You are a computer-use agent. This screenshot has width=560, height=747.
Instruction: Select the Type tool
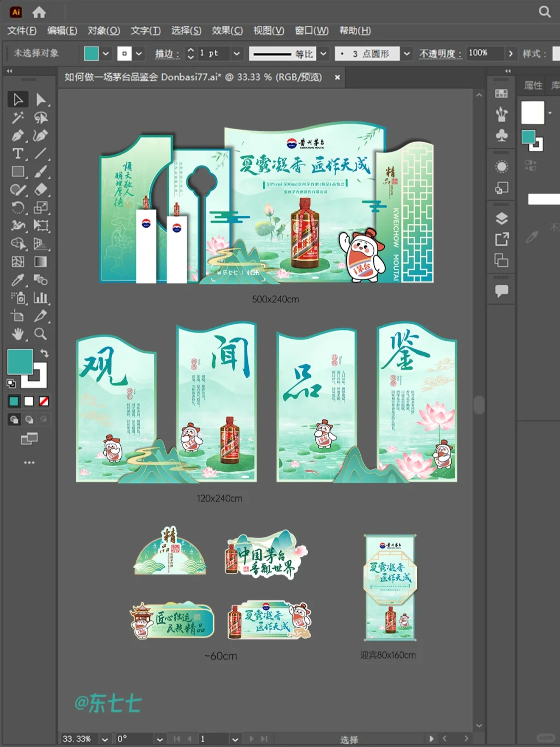pos(18,154)
